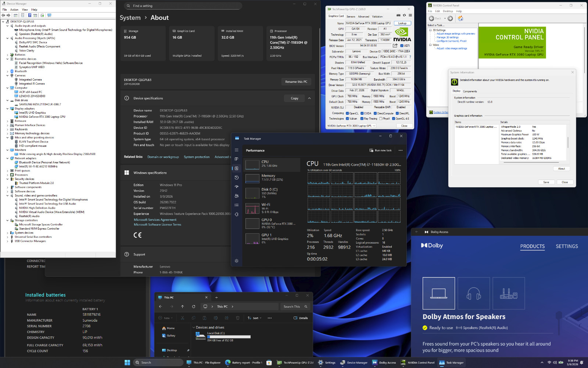Screen dimensions: 588x368
Task: Collapse Devices and drives group in Explorer
Action: tap(194, 327)
